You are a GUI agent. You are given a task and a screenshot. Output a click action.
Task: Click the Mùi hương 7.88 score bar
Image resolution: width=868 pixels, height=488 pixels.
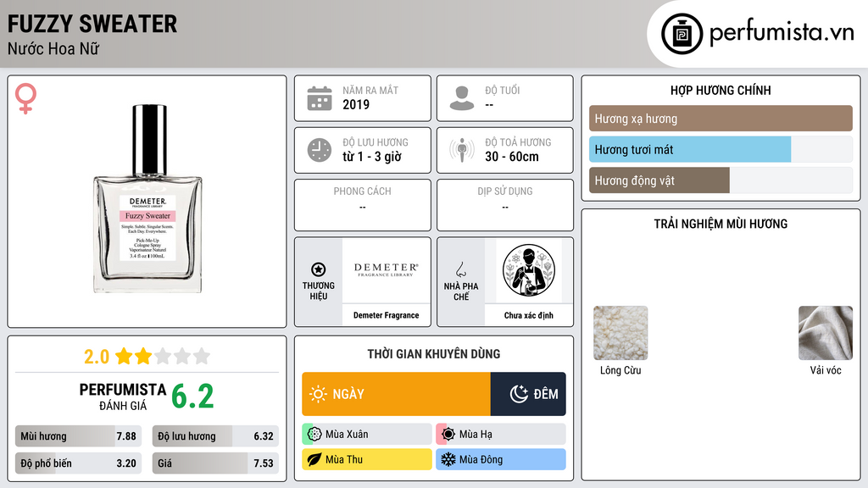tap(78, 436)
